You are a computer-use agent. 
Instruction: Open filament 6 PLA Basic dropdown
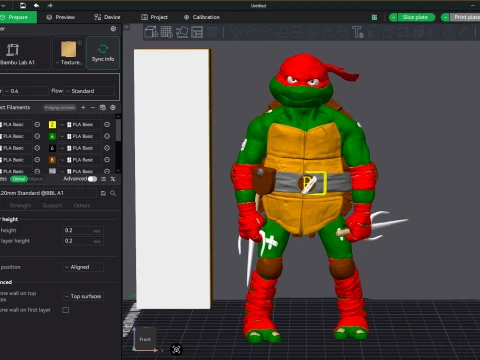coord(80,148)
